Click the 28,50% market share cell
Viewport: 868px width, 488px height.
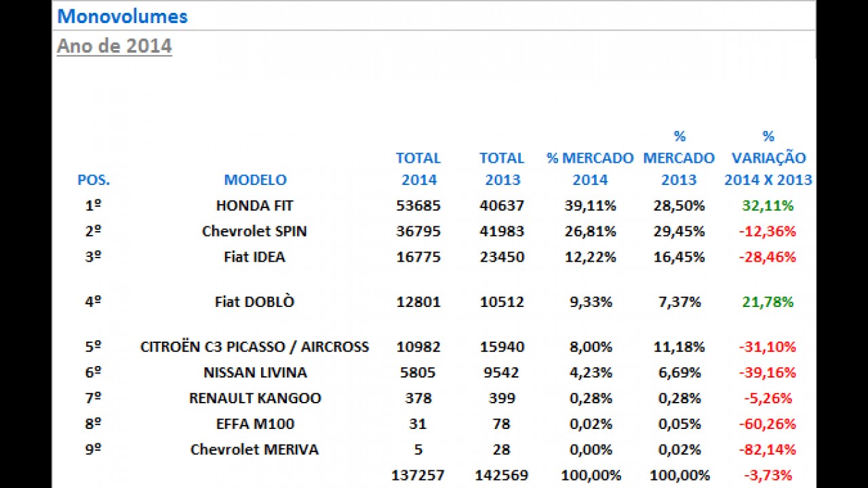[679, 205]
